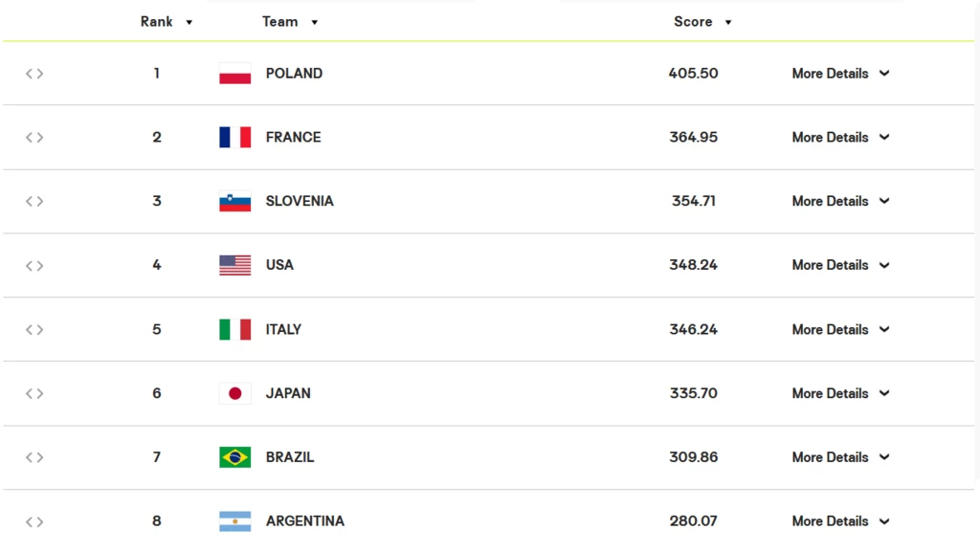The image size is (980, 553).
Task: Click the Slovenia flag icon
Action: pyautogui.click(x=235, y=201)
